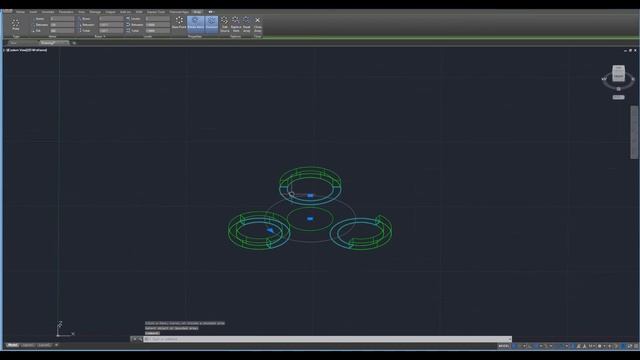Toggle the array Direction button
The image size is (640, 360).
point(211,24)
